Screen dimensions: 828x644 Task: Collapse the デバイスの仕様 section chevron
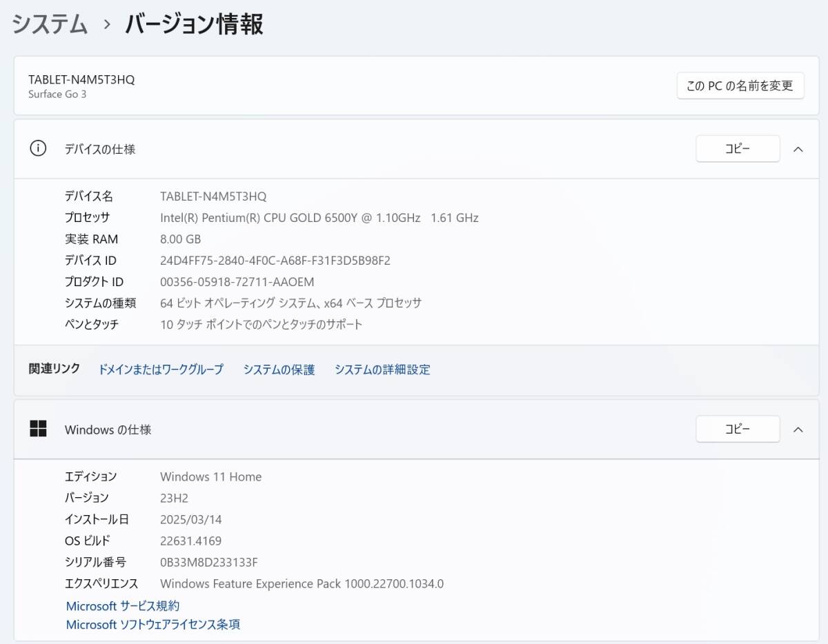(798, 149)
